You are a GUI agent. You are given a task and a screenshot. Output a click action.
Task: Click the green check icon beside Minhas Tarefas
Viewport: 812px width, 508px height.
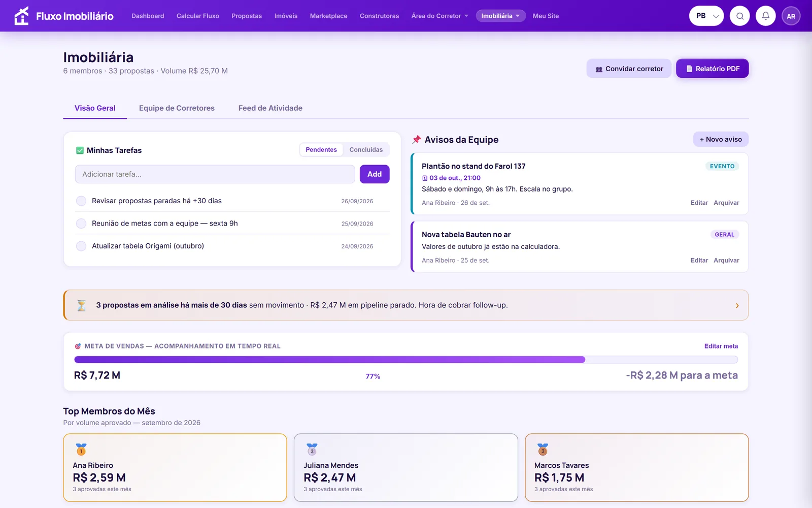[x=80, y=150]
